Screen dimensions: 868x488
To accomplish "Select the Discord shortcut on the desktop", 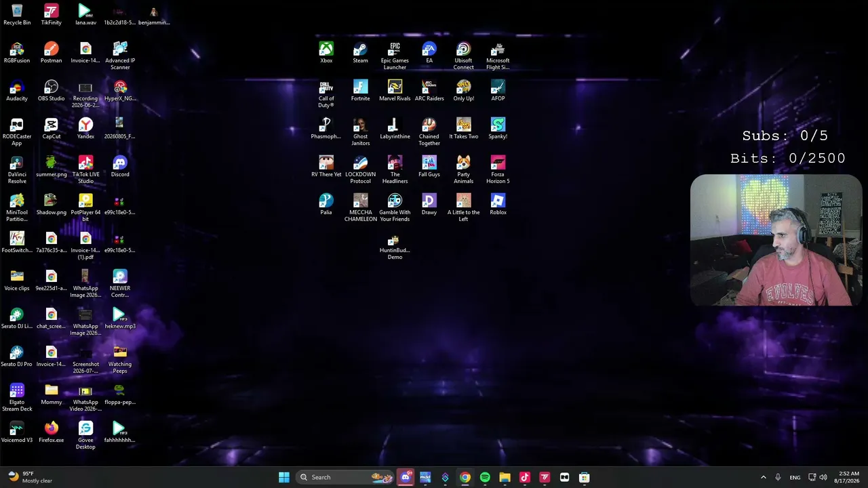I will point(120,166).
